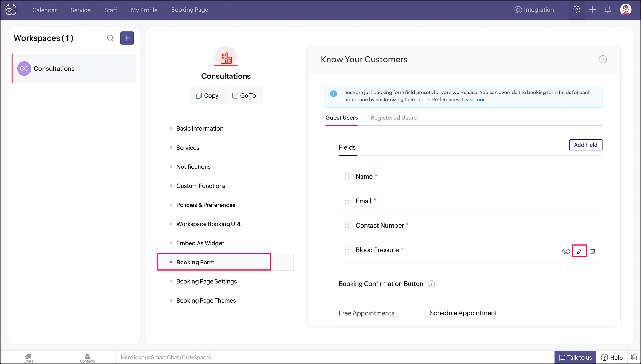
Task: Switch to Registered Users tab
Action: coord(393,118)
